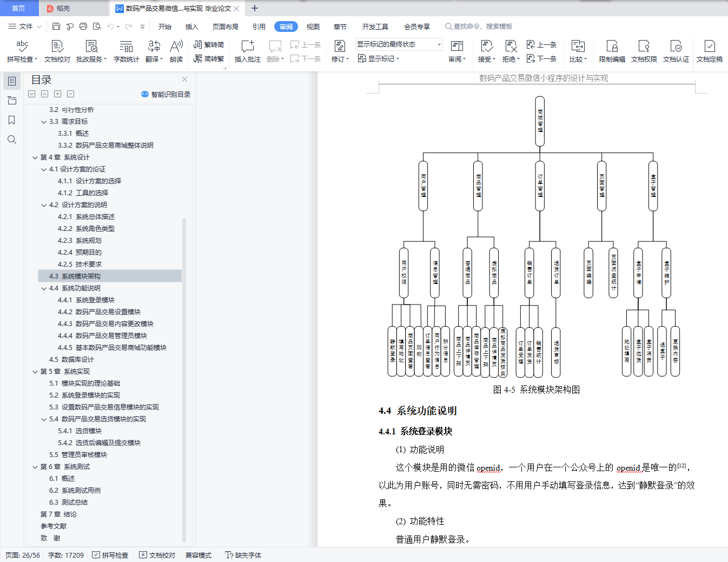Screen dimensions: 728x562
Task: Open the spelling check tool (拼写检查)
Action: click(x=22, y=51)
